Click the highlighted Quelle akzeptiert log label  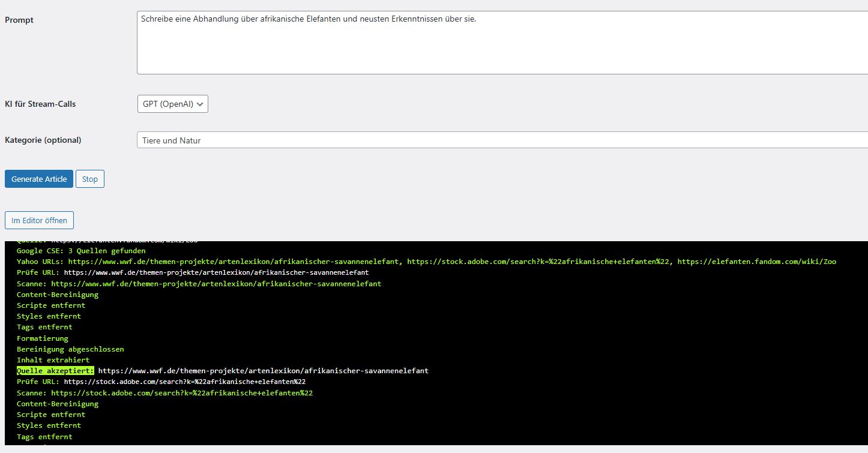click(55, 371)
